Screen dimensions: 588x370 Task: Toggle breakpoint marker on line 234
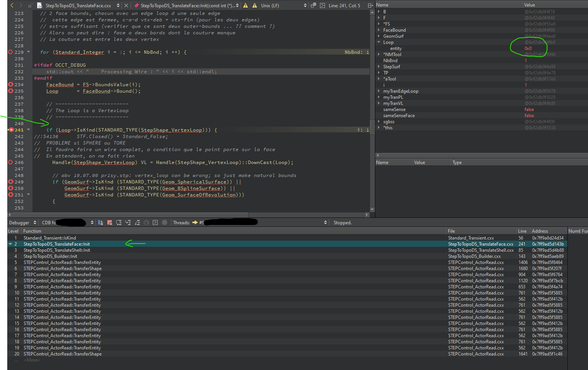10,85
